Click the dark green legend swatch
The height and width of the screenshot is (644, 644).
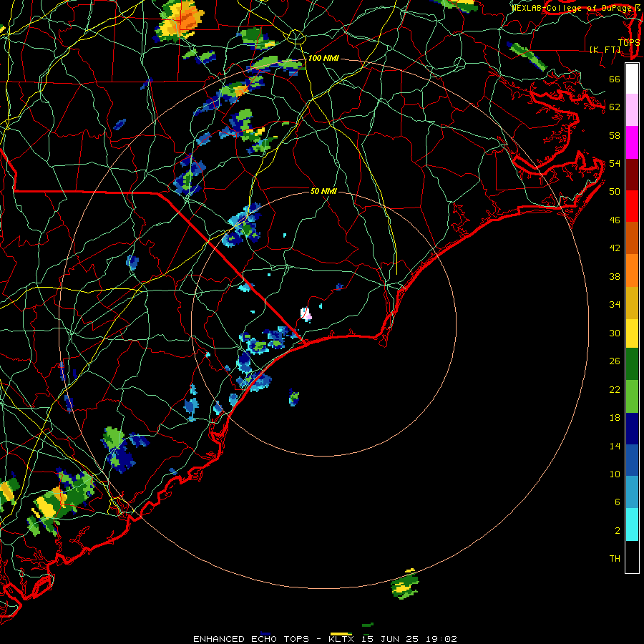coord(632,364)
